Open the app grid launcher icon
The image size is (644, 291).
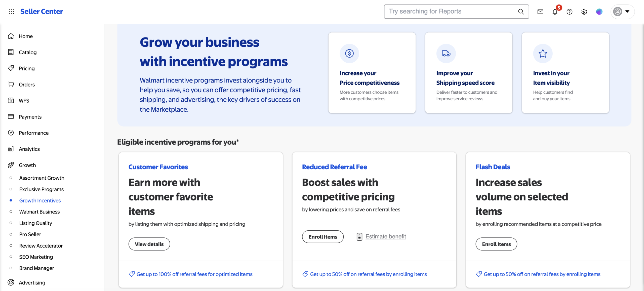click(x=12, y=12)
